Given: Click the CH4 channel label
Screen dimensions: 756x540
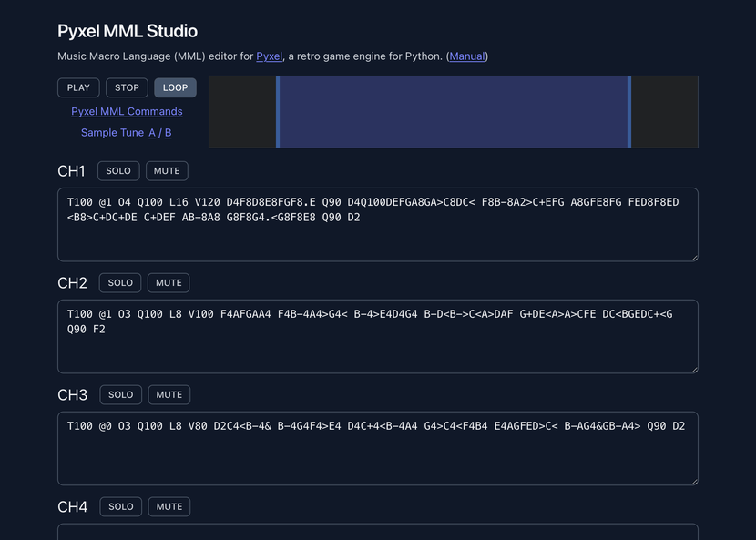Looking at the screenshot, I should click(72, 506).
